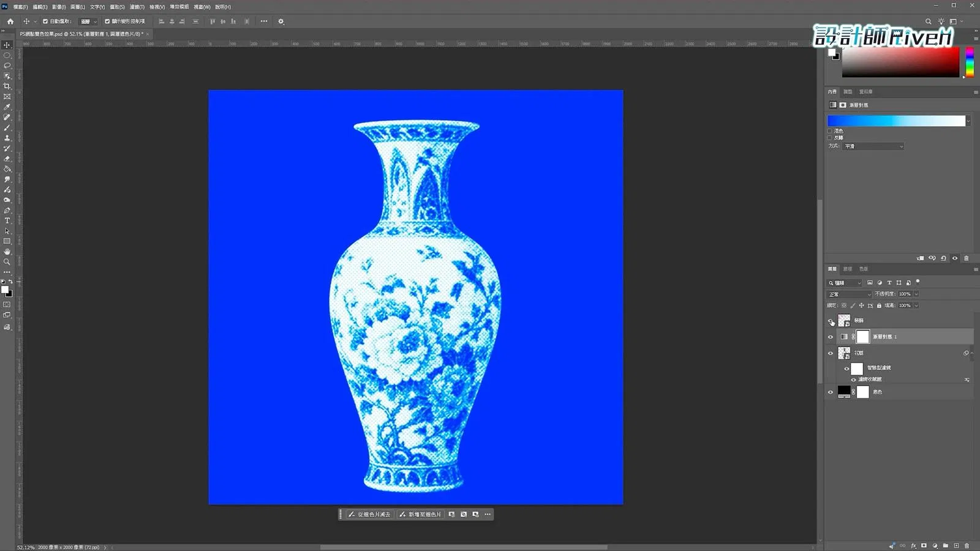
Task: Click the add layer style fx icon
Action: [913, 545]
